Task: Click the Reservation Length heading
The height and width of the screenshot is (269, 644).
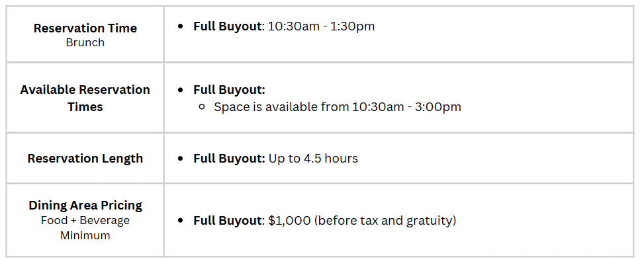Action: [x=85, y=158]
